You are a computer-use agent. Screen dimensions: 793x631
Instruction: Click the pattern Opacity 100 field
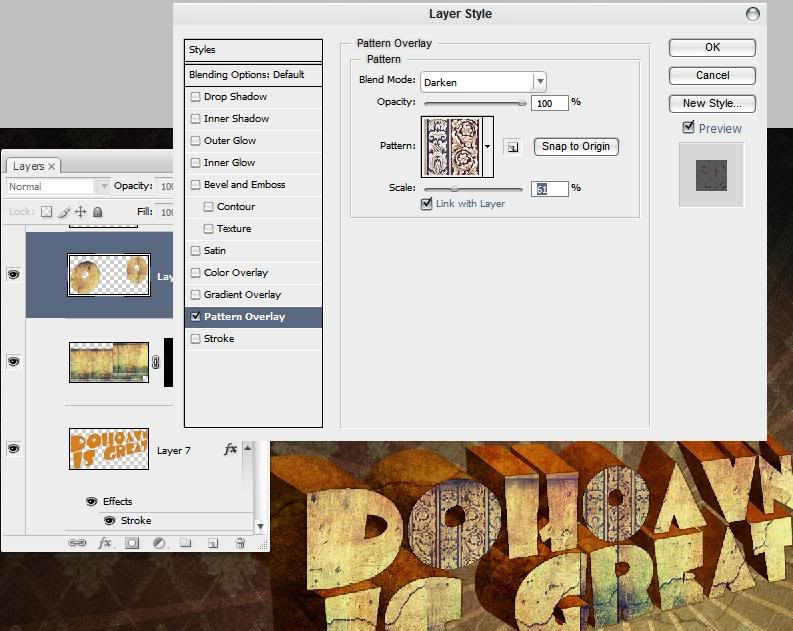coord(550,103)
